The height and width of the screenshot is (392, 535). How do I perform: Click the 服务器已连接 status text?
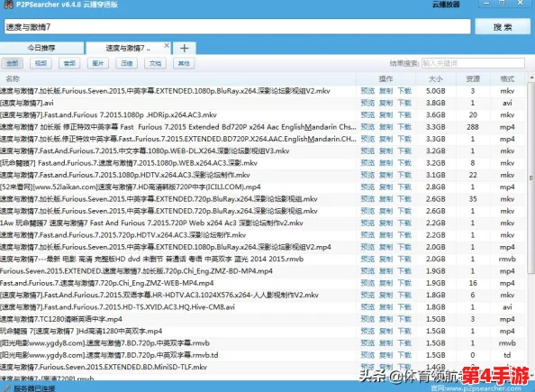click(34, 388)
